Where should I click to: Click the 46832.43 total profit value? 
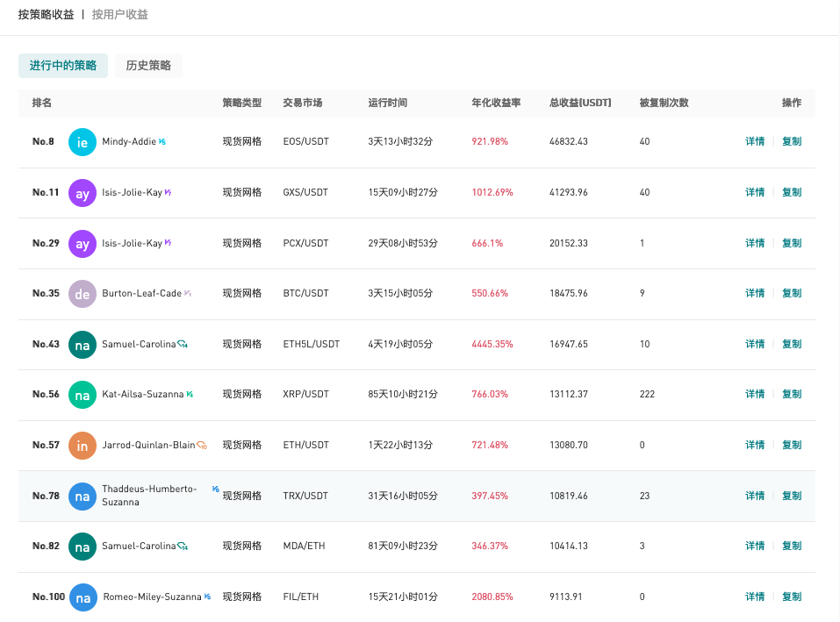click(569, 141)
